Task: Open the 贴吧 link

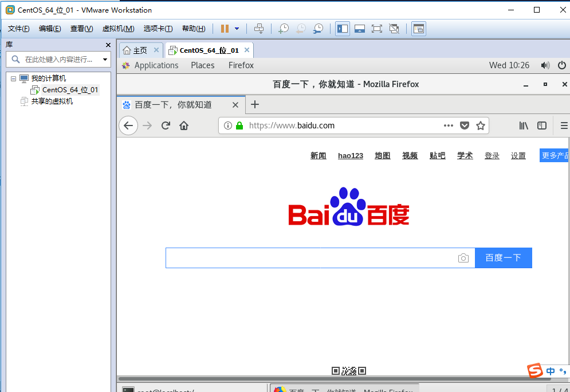Action: [x=437, y=156]
